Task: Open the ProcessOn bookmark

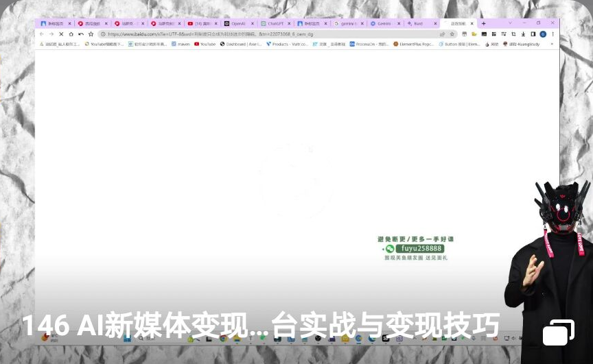Action: coord(371,44)
